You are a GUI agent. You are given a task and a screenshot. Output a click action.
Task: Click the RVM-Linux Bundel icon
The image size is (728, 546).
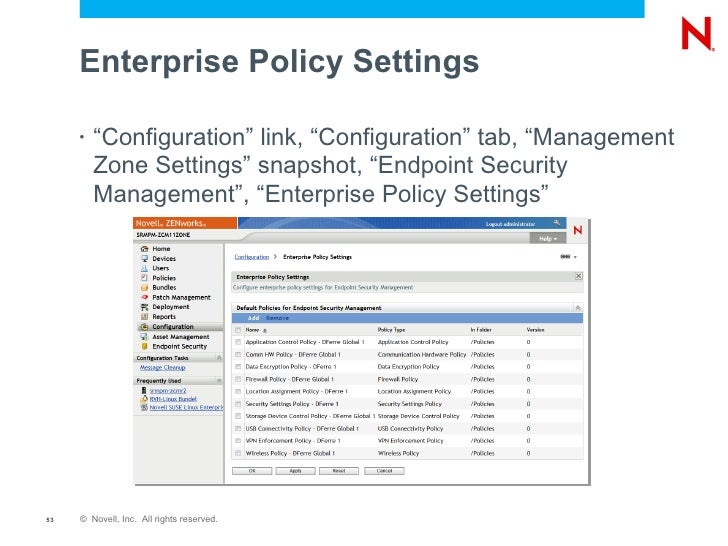click(144, 399)
